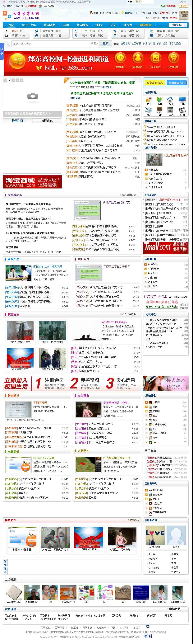The height and width of the screenshot is (644, 193).
Task: Click the speaker icon beside 郑东高校网聊天室
Action: click(145, 127)
